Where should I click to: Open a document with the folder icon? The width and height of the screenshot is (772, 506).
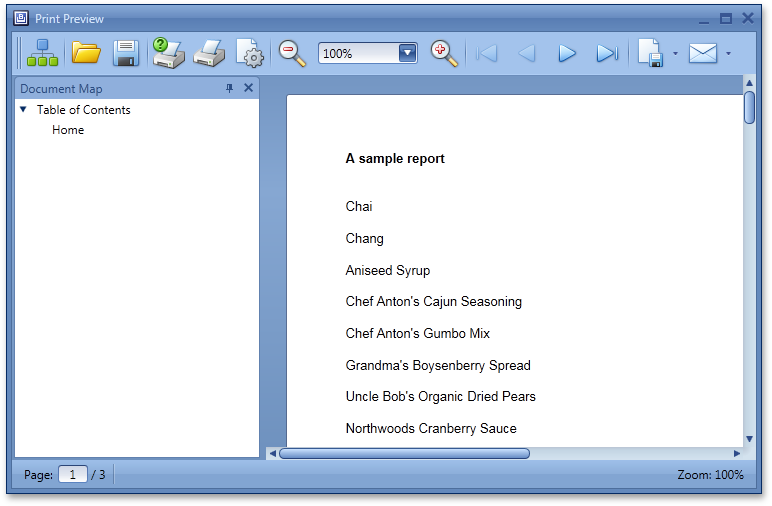tap(86, 53)
